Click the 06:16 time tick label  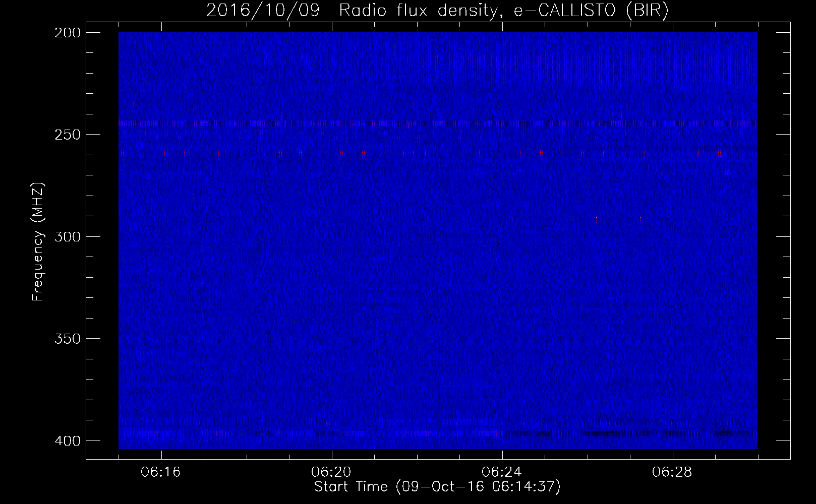pos(161,472)
